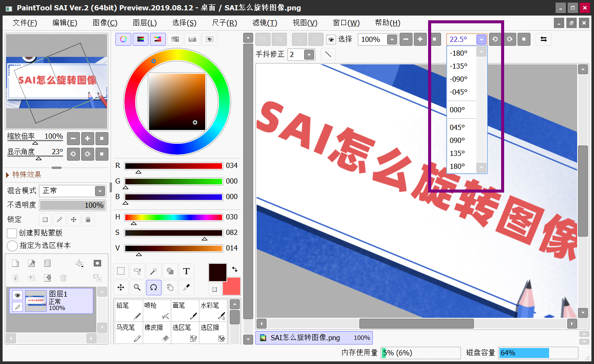Image resolution: width=594 pixels, height=364 pixels.
Task: Hide 图层1 with the eye icon
Action: (x=17, y=295)
